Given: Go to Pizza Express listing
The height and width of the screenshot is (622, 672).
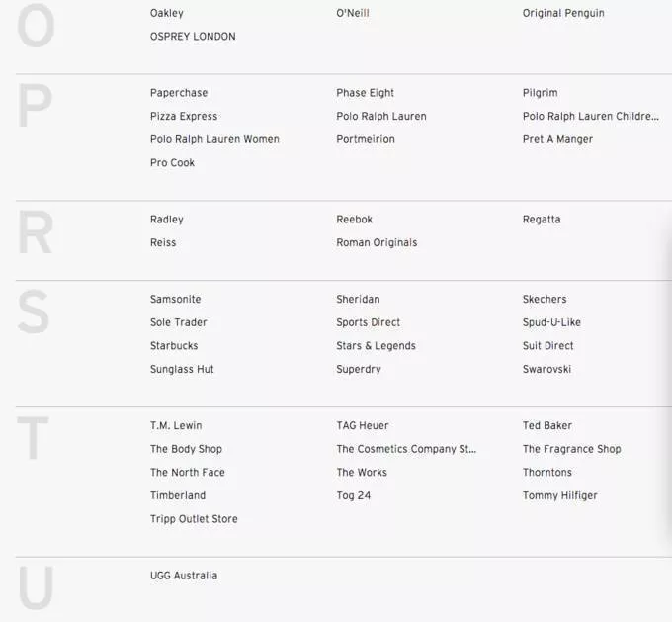Looking at the screenshot, I should (x=184, y=117).
